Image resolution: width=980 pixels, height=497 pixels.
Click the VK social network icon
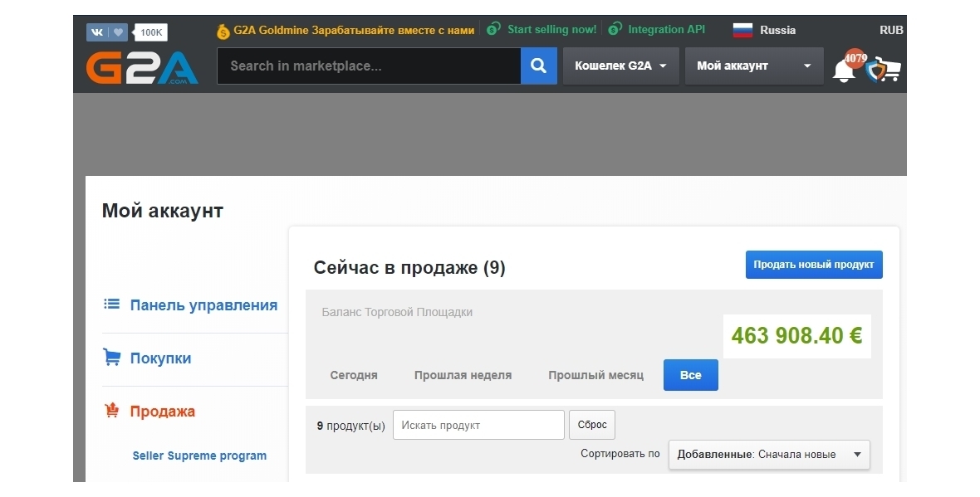97,32
